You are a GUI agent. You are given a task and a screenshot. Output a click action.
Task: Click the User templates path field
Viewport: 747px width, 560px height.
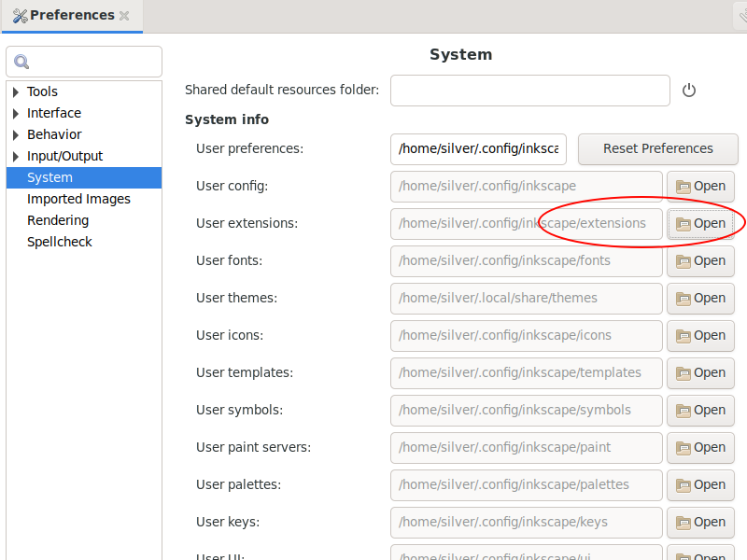point(527,372)
